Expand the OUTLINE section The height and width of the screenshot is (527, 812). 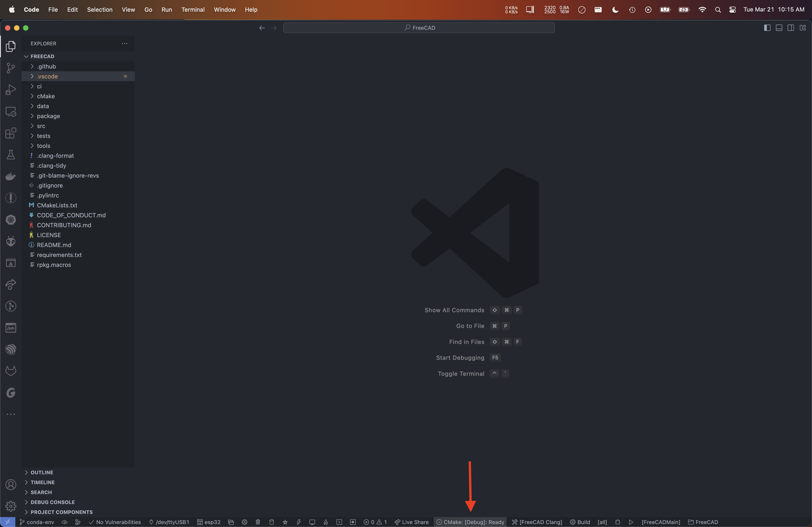(42, 472)
